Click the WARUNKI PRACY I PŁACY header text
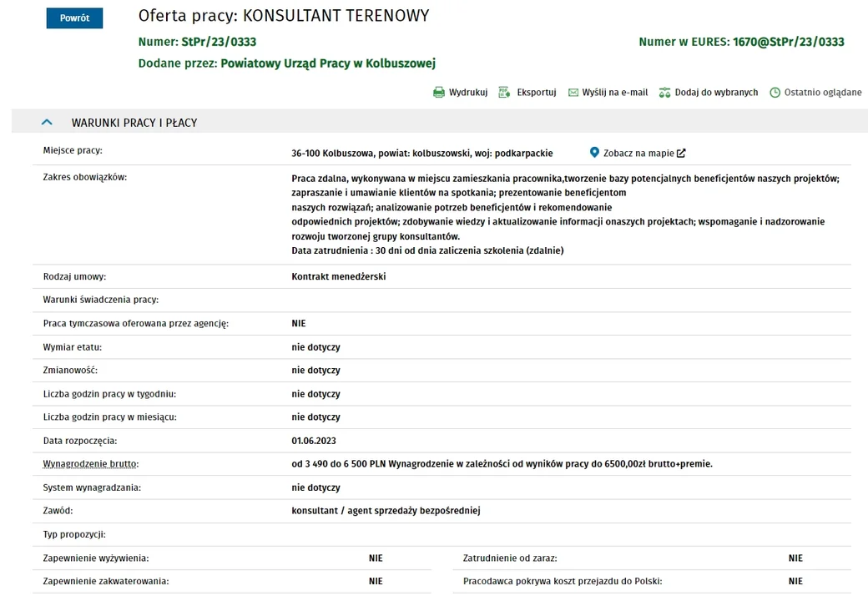 [x=134, y=123]
